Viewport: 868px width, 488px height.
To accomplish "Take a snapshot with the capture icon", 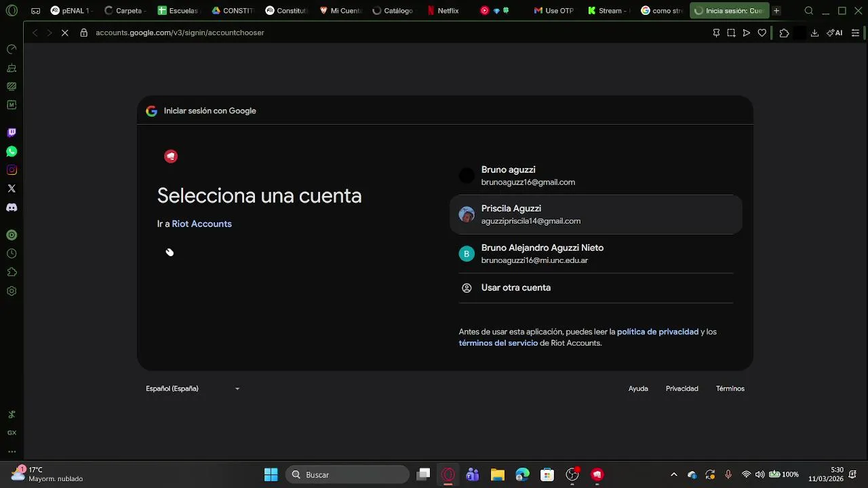I will click(731, 33).
